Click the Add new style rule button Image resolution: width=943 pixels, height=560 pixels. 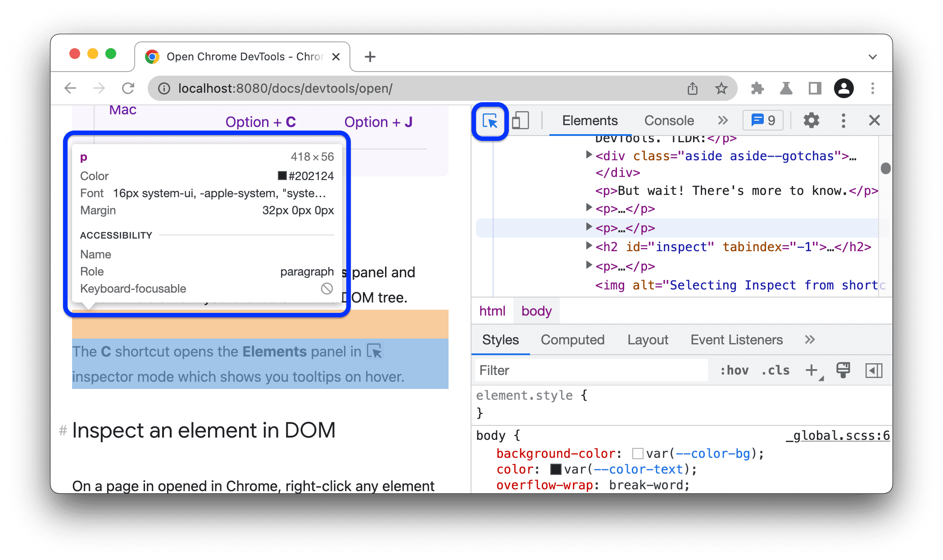(813, 370)
